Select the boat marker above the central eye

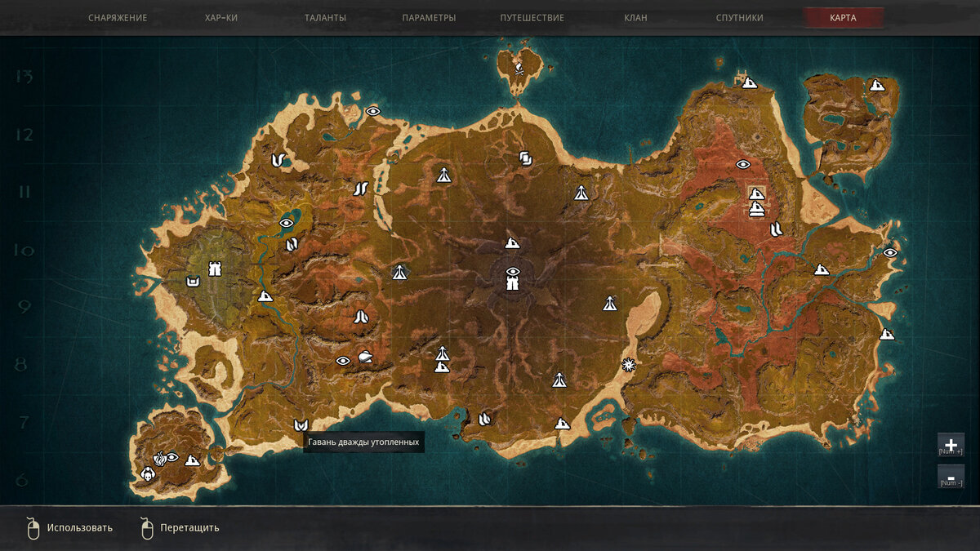tap(513, 242)
